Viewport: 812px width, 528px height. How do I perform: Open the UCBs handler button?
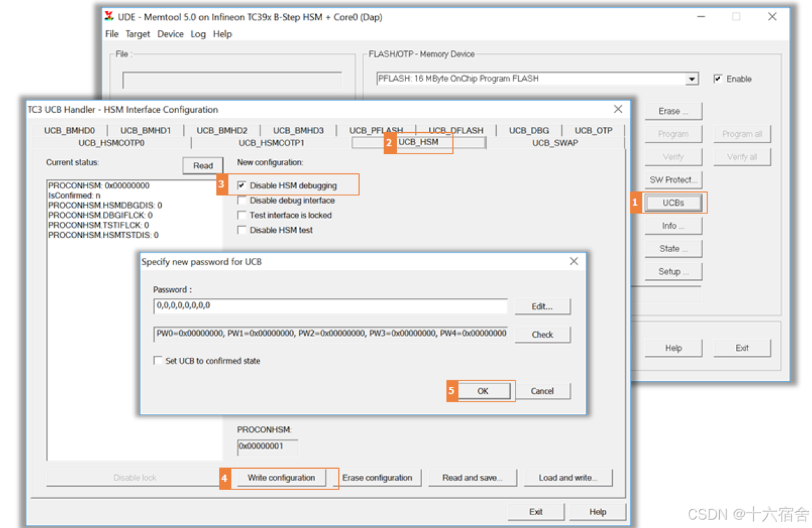(x=673, y=202)
